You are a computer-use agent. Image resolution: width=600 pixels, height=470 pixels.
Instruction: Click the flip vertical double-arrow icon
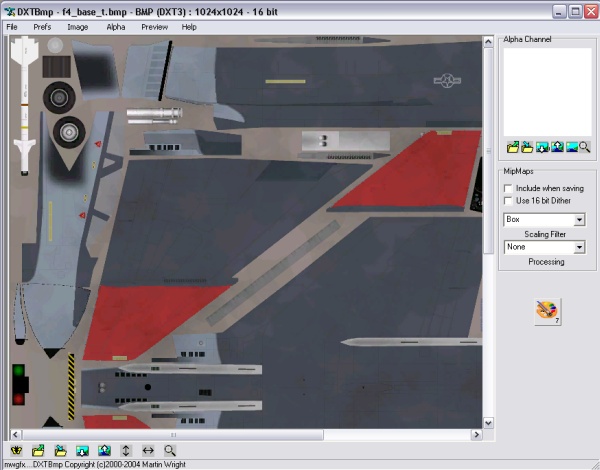click(x=126, y=451)
